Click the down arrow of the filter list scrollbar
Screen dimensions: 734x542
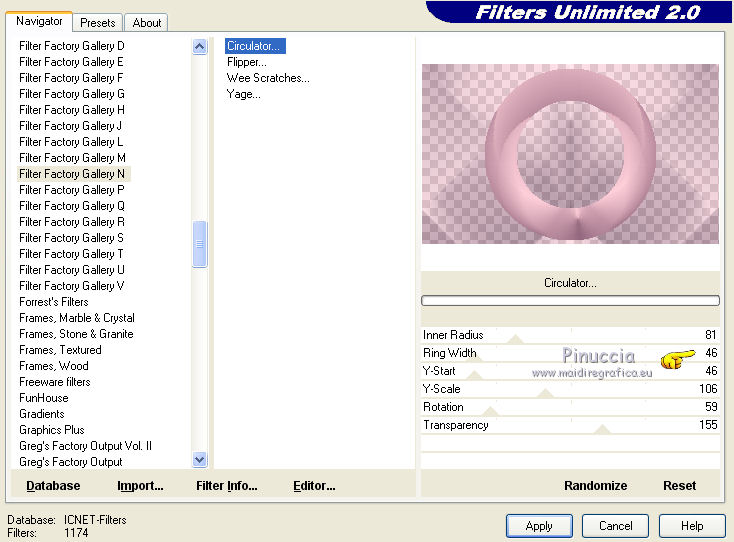point(199,460)
